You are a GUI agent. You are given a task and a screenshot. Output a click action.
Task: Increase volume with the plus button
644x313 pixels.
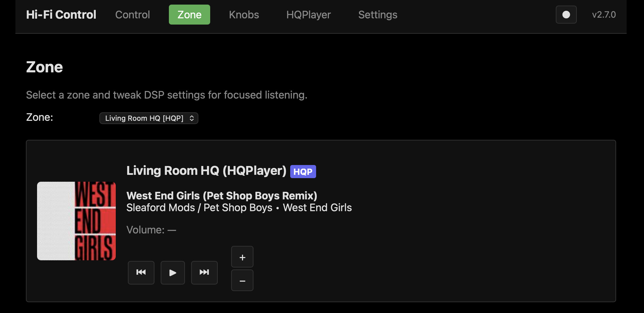(x=242, y=257)
